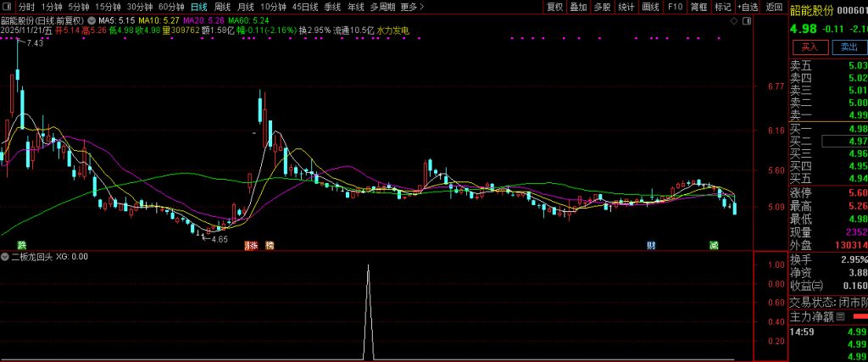Viewport: 868px width, 362px height.
Task: Switch to the 周线 weekly chart tab
Action: point(222,7)
